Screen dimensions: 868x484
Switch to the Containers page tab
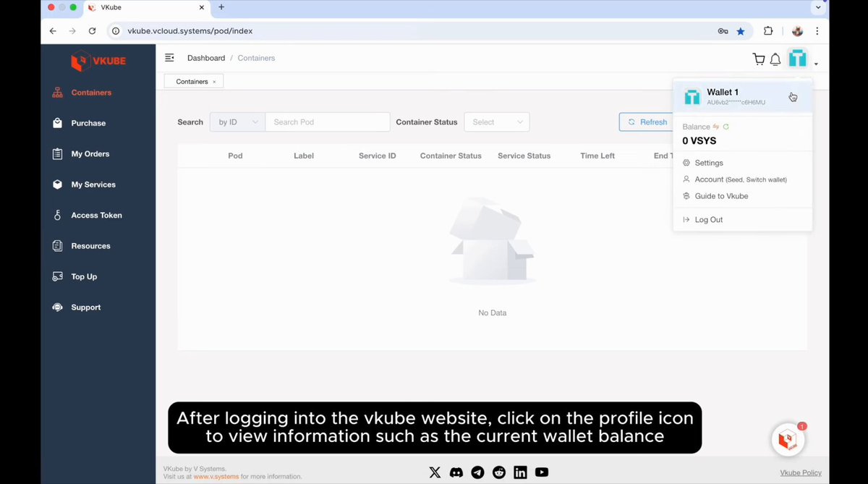tap(192, 82)
